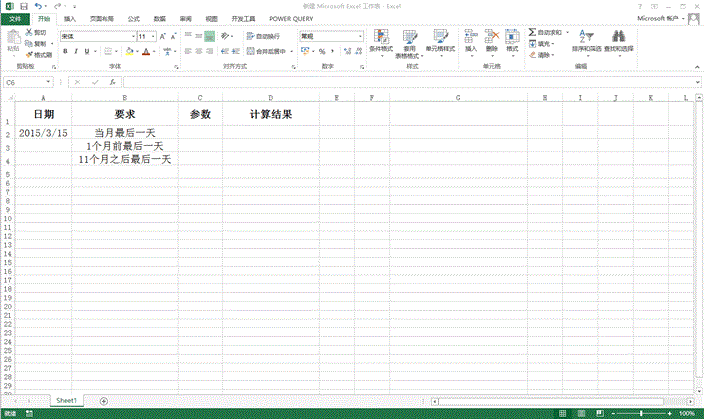The width and height of the screenshot is (704, 419).
Task: Click the green 文件 (File) button
Action: 14,18
